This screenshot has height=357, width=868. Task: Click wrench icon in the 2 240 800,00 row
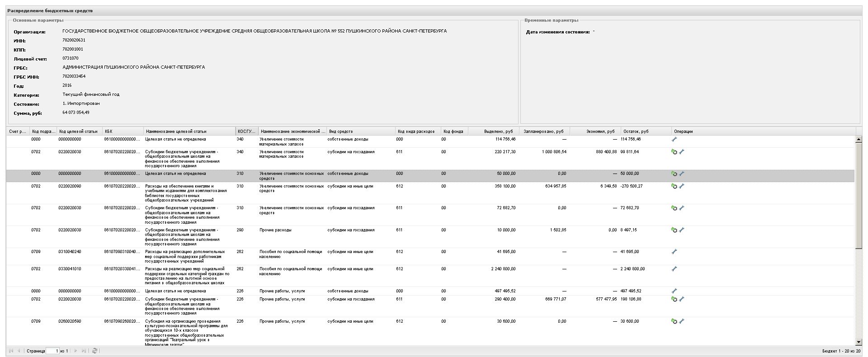(x=674, y=269)
